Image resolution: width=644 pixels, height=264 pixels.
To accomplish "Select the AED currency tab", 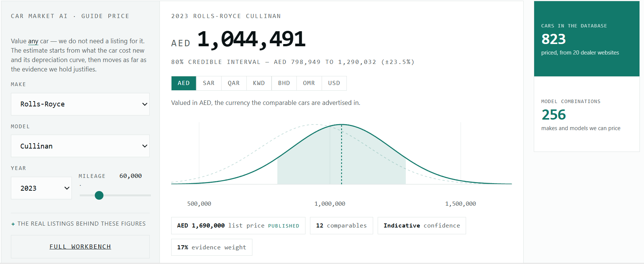I will [184, 83].
